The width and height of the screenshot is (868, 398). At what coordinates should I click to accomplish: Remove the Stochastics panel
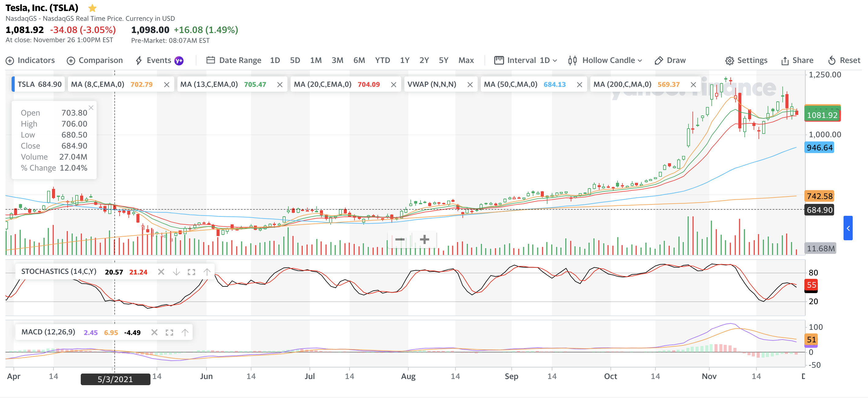coord(161,272)
